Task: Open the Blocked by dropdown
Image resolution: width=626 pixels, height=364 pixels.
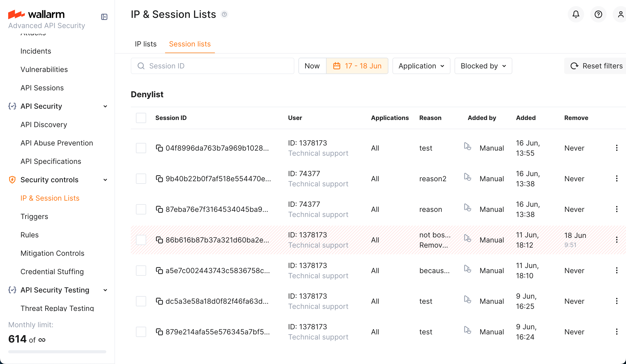Action: (483, 66)
